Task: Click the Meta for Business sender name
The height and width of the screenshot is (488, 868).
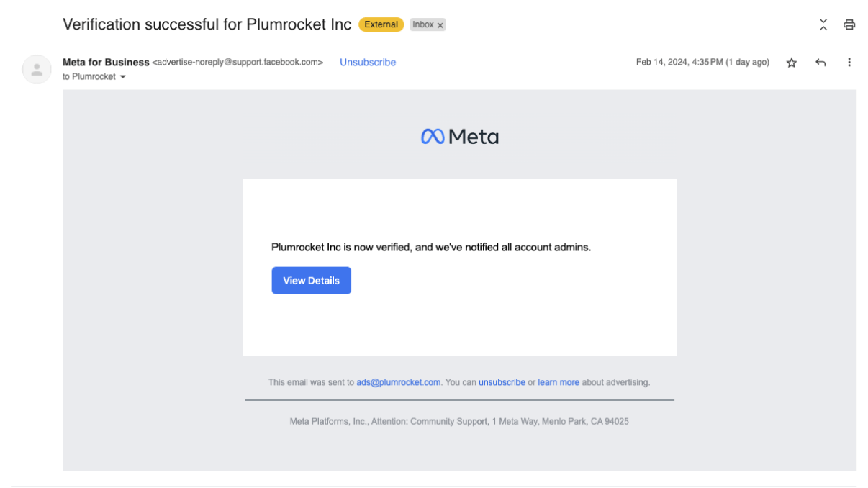Action: [x=106, y=63]
